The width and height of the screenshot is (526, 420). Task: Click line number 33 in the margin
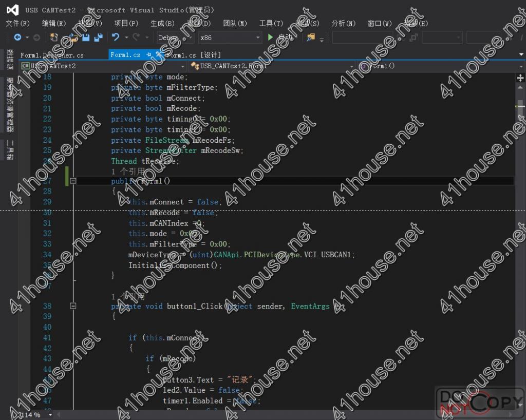(47, 244)
